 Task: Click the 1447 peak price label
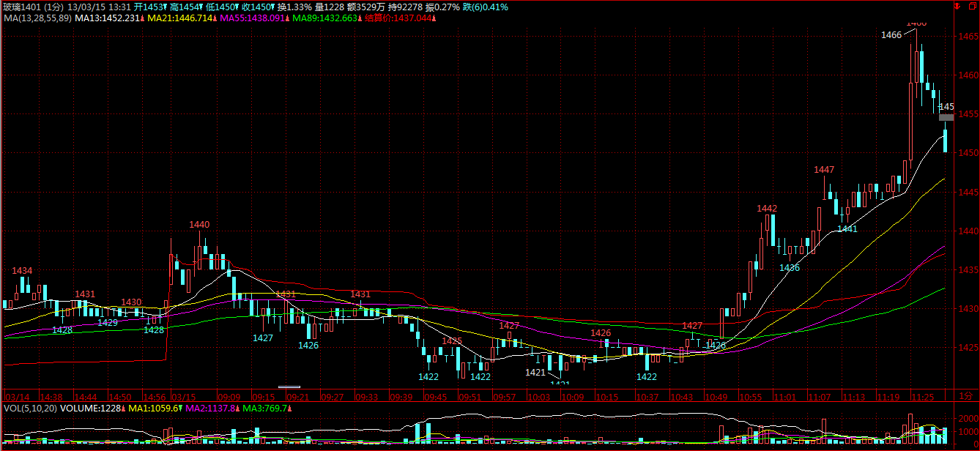[824, 170]
